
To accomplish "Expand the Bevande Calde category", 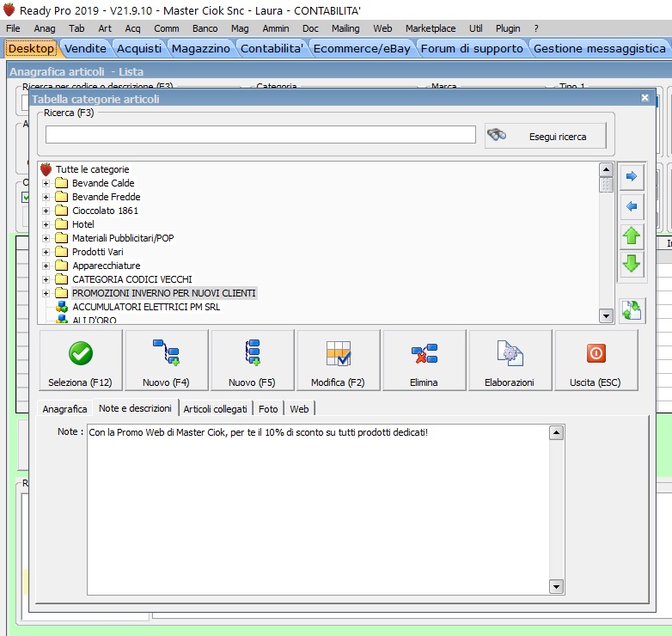I will pyautogui.click(x=46, y=183).
